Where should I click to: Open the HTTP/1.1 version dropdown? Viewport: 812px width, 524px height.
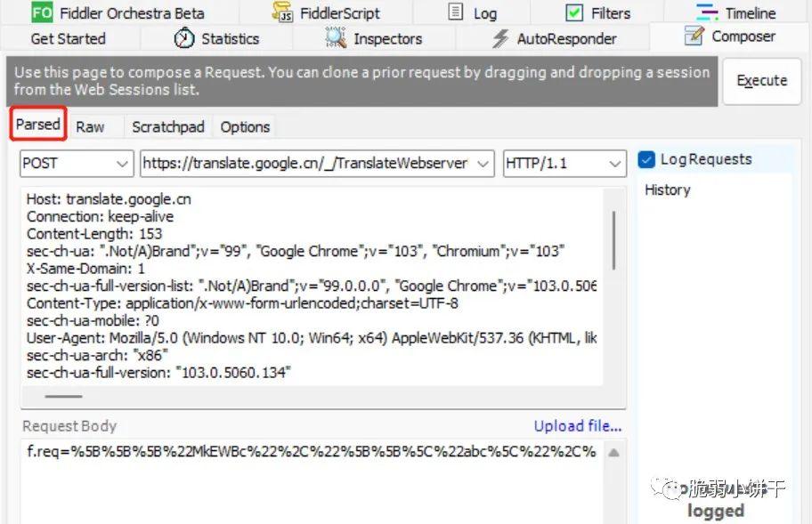click(x=564, y=164)
